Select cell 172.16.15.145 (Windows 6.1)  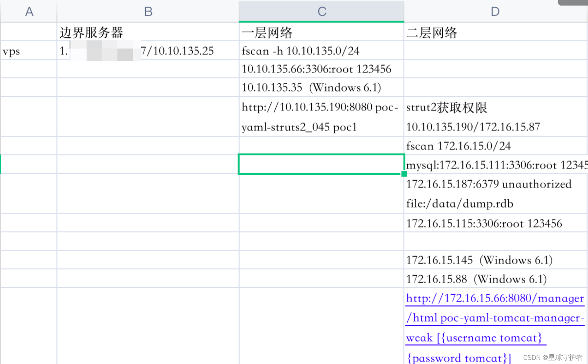(496, 260)
